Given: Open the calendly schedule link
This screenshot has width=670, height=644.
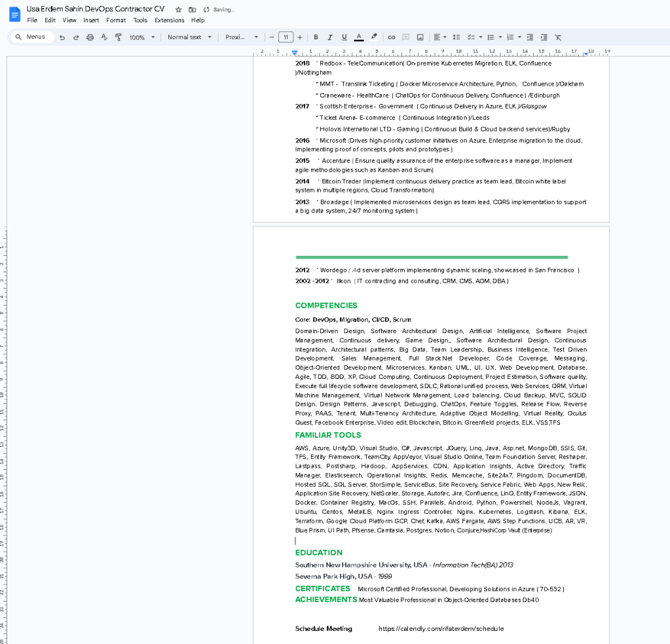Looking at the screenshot, I should [x=441, y=629].
